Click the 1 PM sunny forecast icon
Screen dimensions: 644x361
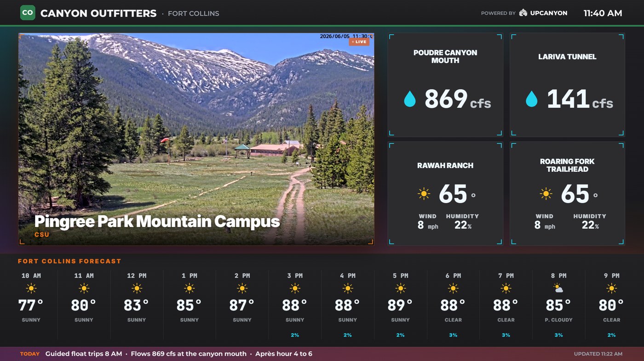(x=190, y=289)
